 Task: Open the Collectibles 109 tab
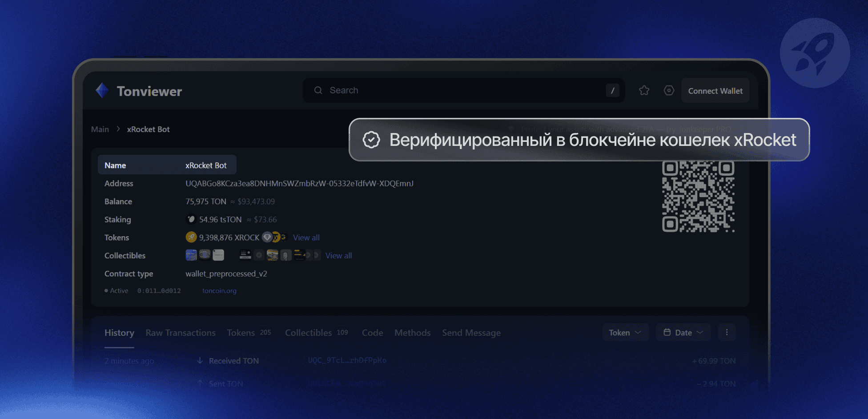point(317,333)
